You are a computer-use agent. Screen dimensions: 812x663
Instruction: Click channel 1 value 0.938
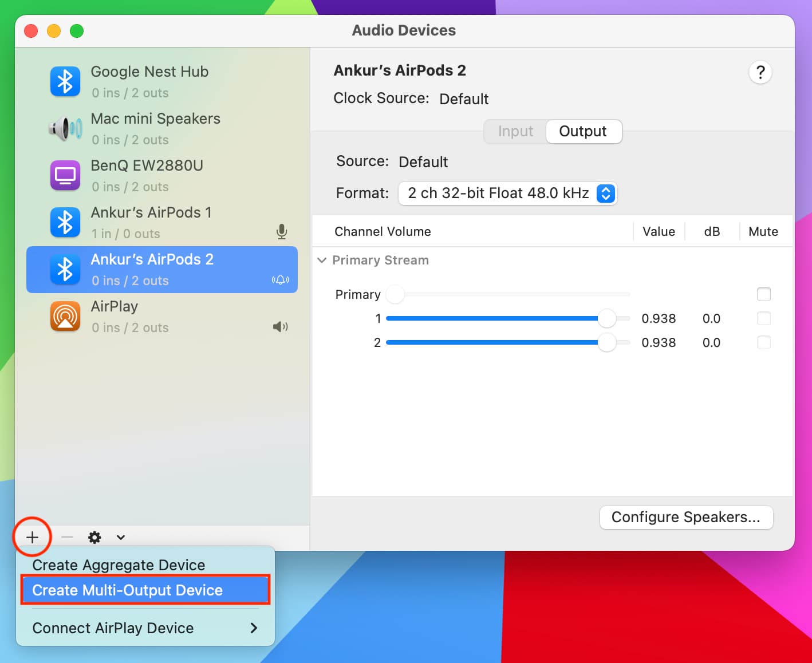click(x=659, y=318)
